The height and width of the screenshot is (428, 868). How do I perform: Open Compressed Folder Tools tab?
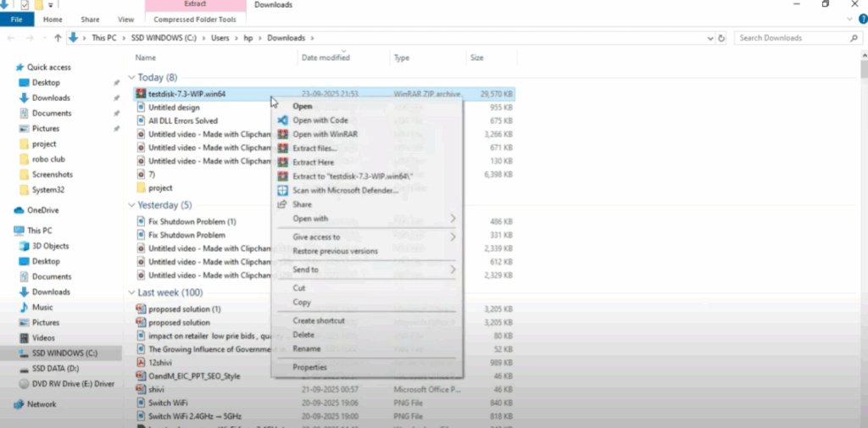coord(195,19)
